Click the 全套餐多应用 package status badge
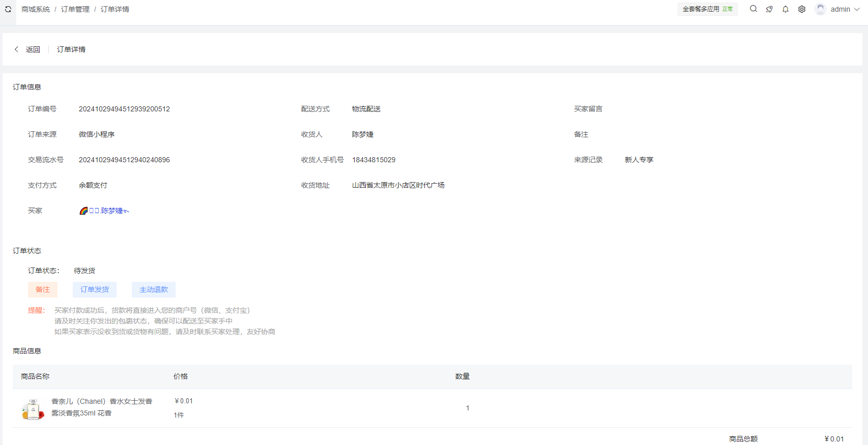Image resolution: width=868 pixels, height=445 pixels. coord(707,9)
